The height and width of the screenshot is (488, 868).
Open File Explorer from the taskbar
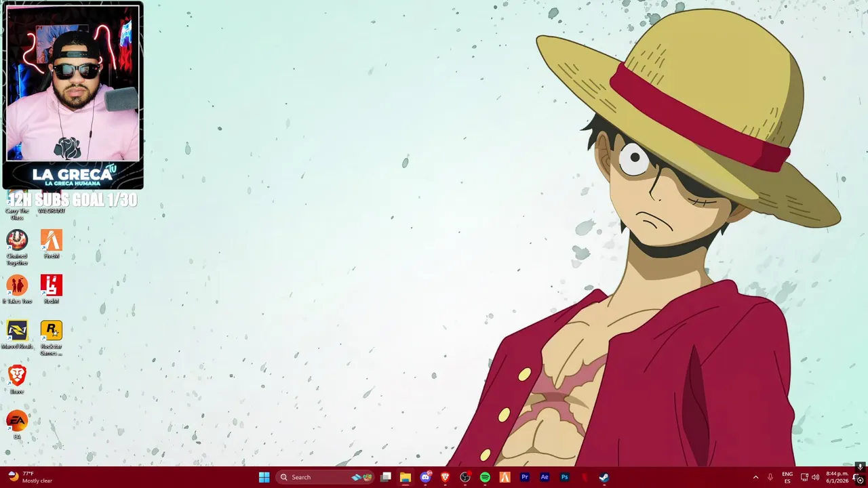406,477
